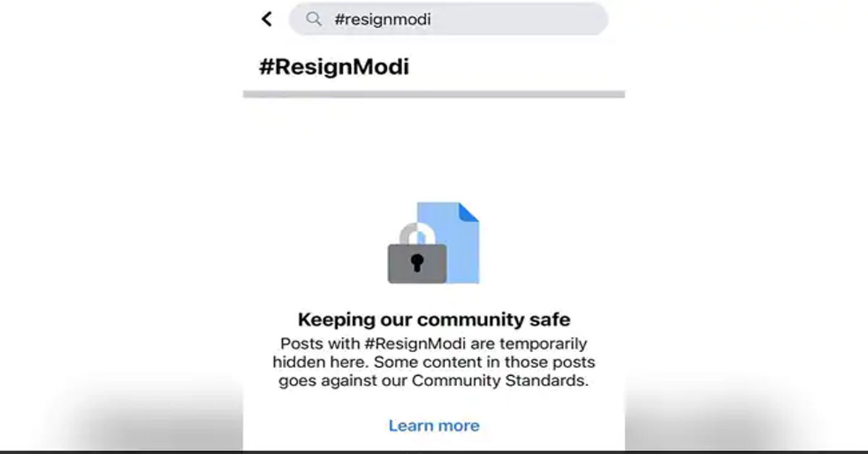Click the 'Keeping our community safe' title
The height and width of the screenshot is (454, 868).
434,319
